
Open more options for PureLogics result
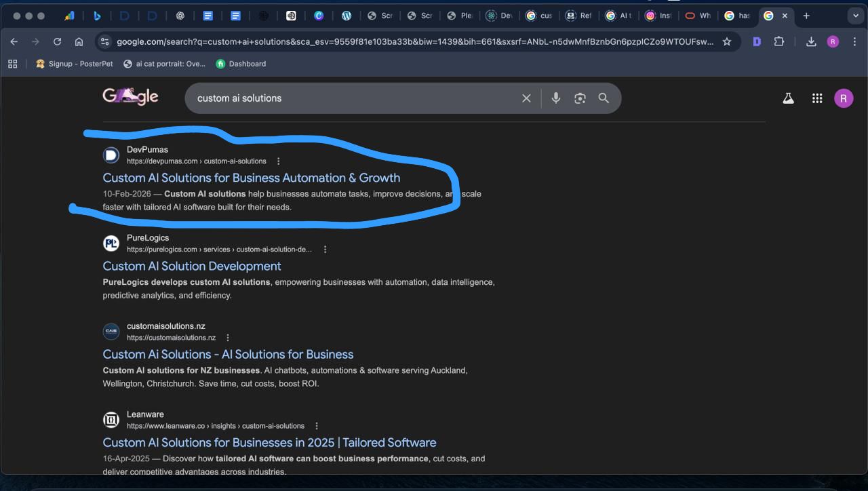point(325,250)
